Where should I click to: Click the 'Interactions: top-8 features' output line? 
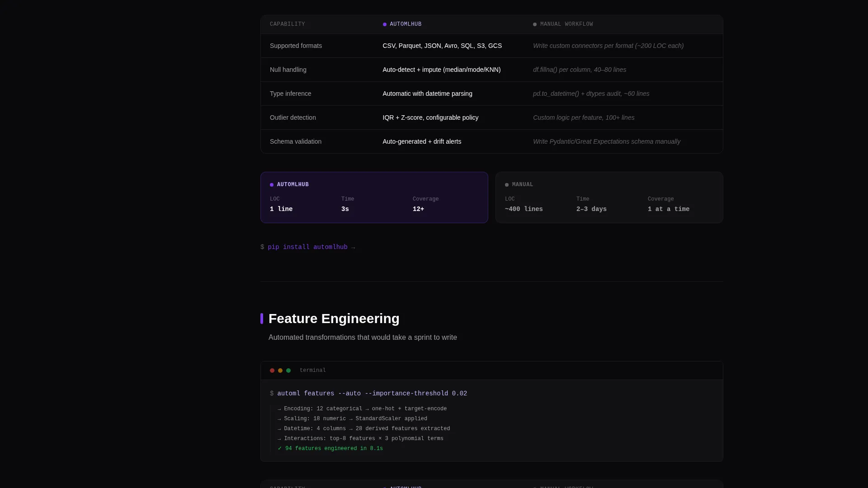coord(360,439)
